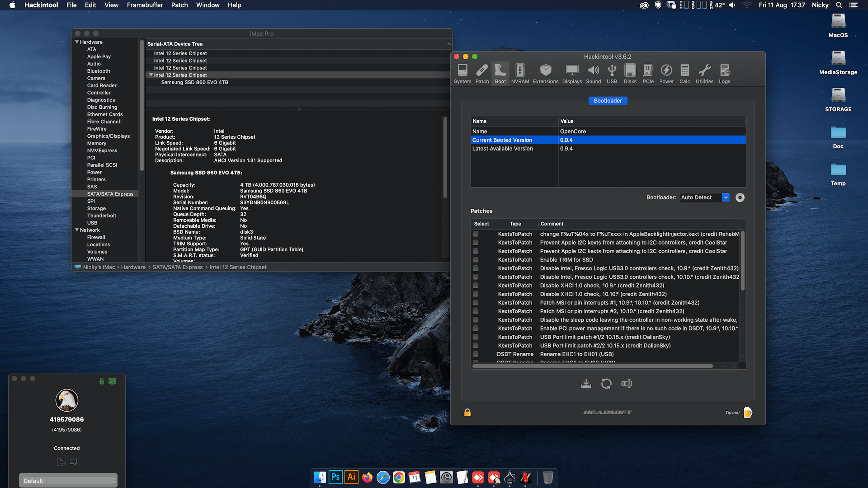Collapse the Hardware tree section

coord(77,42)
